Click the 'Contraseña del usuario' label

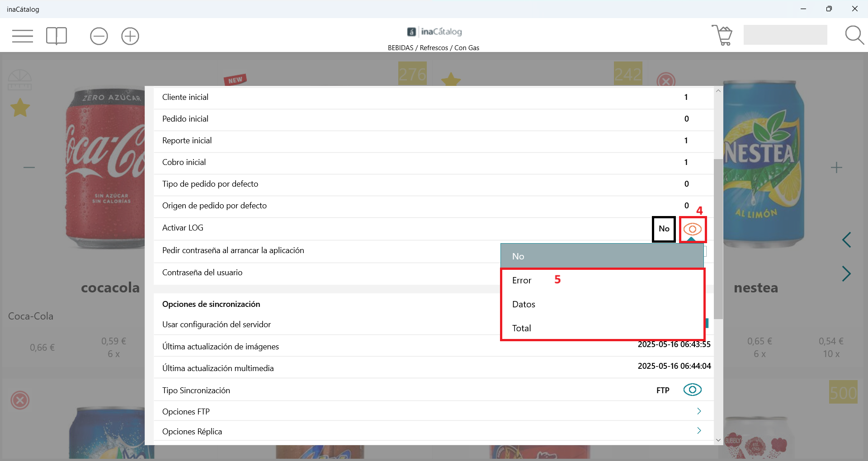[202, 273]
